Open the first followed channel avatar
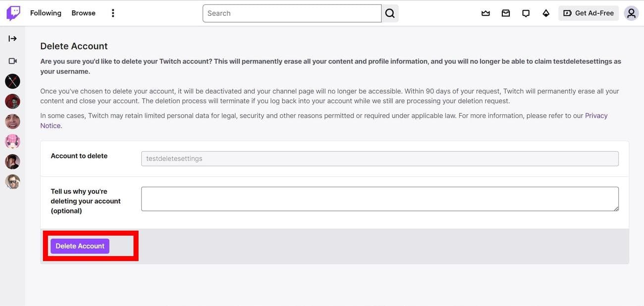 [x=12, y=81]
